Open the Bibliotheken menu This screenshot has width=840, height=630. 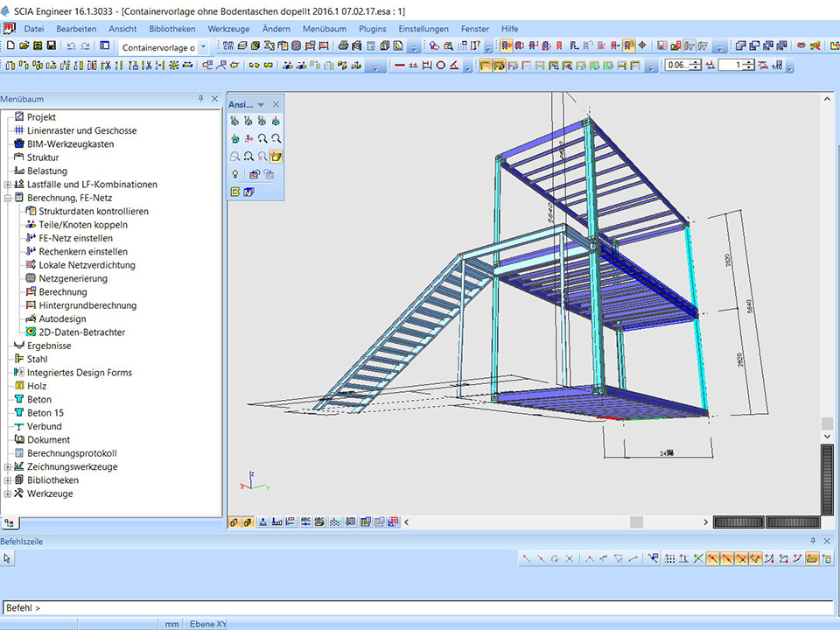171,29
